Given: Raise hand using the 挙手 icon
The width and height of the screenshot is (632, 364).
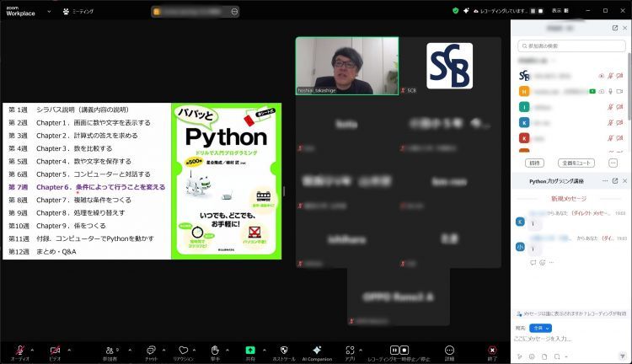Looking at the screenshot, I should click(x=215, y=350).
